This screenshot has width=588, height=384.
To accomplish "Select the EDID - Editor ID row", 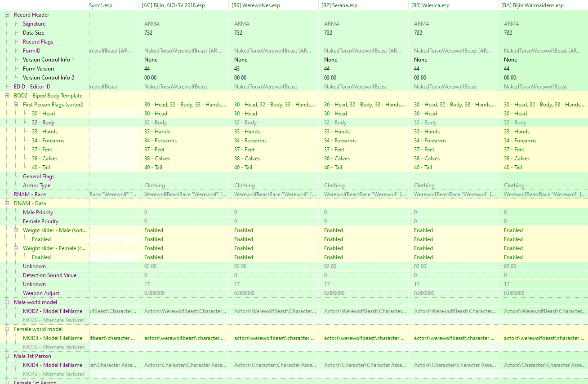I will pos(32,87).
